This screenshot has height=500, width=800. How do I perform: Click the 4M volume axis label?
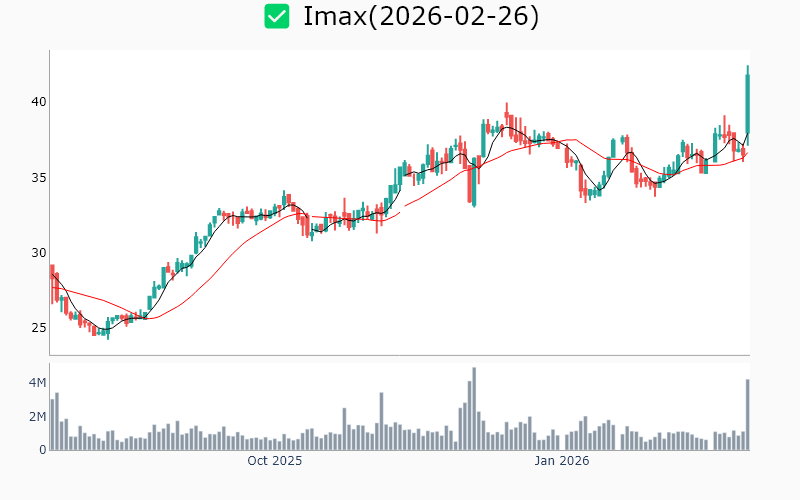tap(36, 383)
